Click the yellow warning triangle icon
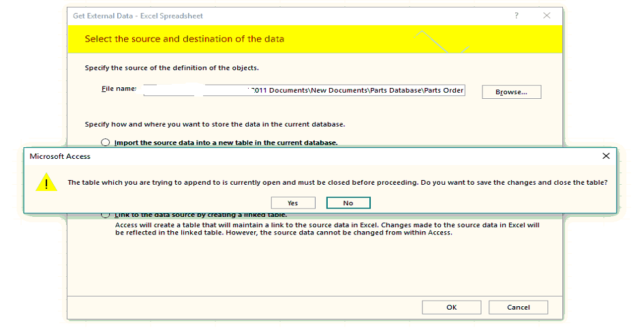The width and height of the screenshot is (644, 328). [46, 181]
